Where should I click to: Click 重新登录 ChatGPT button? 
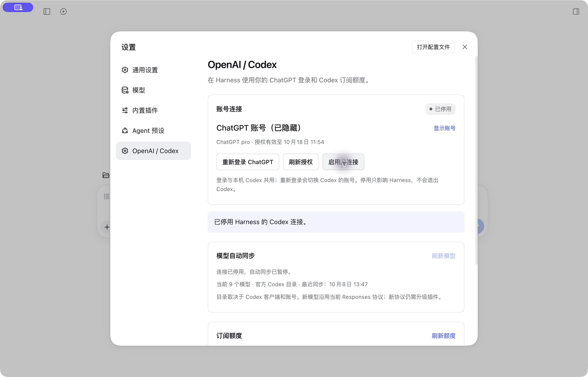click(248, 162)
